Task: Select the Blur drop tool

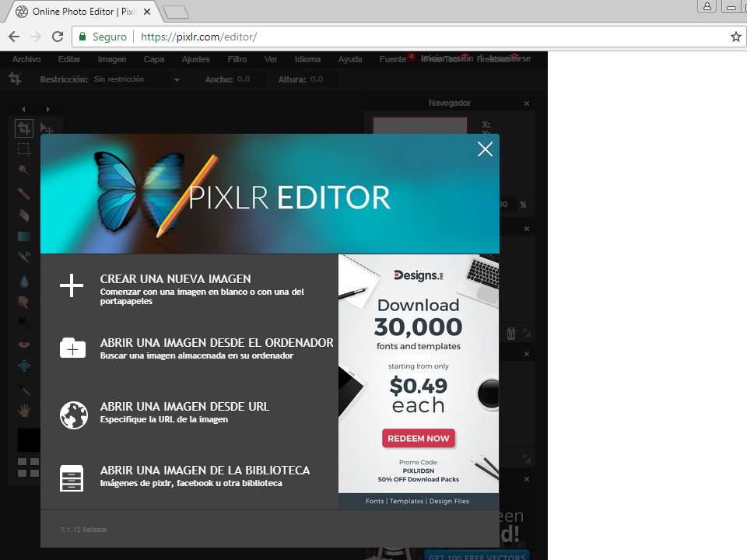Action: pyautogui.click(x=24, y=282)
